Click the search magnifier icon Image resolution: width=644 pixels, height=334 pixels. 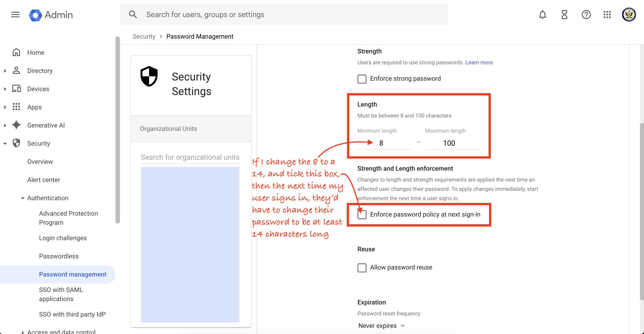[x=133, y=15]
